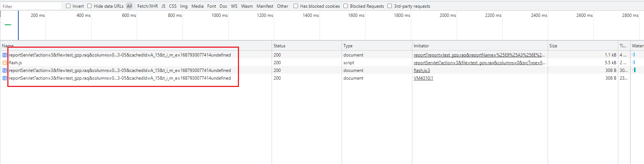Enable the Invert filter checkbox
The image size is (644, 164).
coord(68,6)
